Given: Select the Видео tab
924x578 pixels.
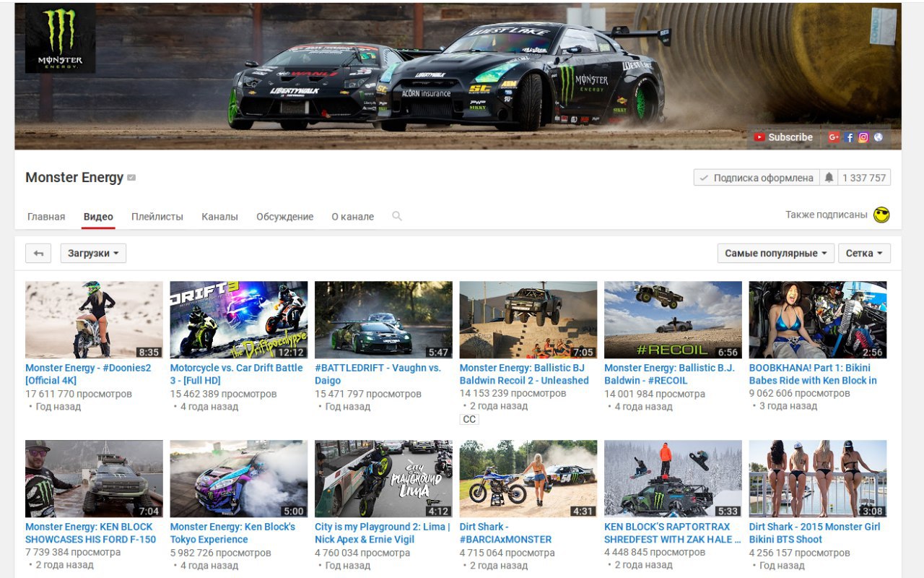Looking at the screenshot, I should (x=98, y=217).
